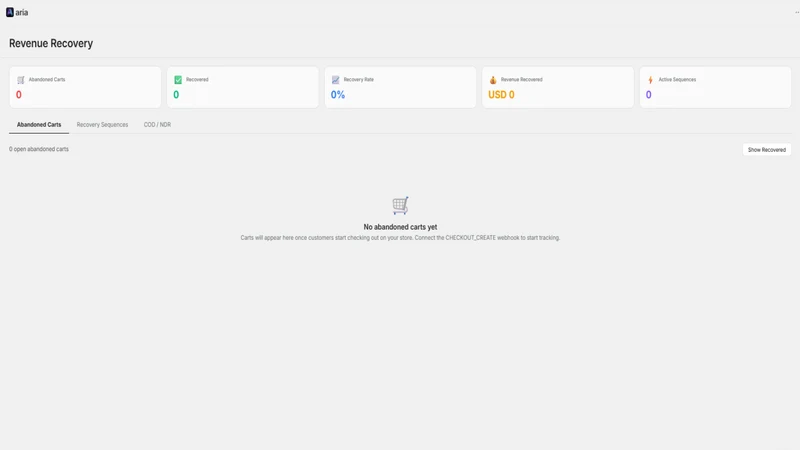Click the Abandoned Carts count value

[x=19, y=95]
